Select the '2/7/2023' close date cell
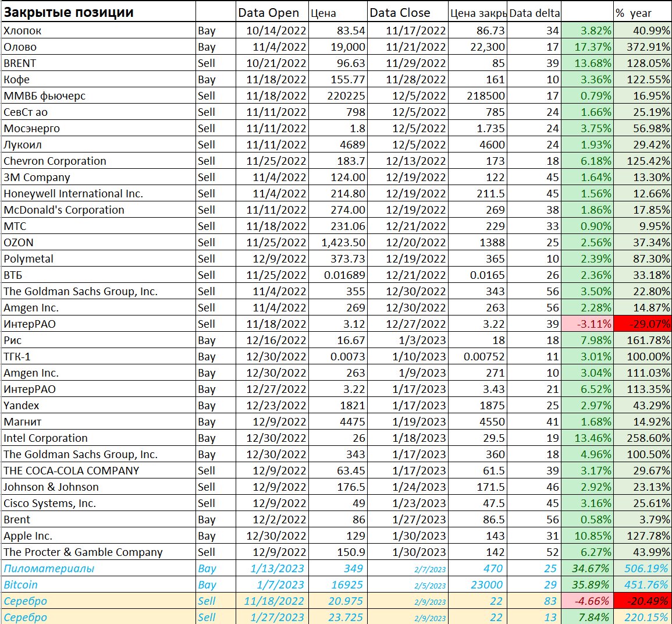672x624 pixels. (x=408, y=568)
